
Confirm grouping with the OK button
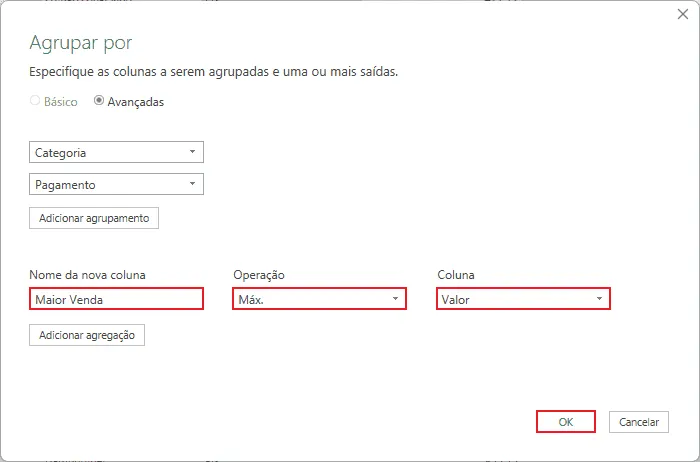coord(566,422)
